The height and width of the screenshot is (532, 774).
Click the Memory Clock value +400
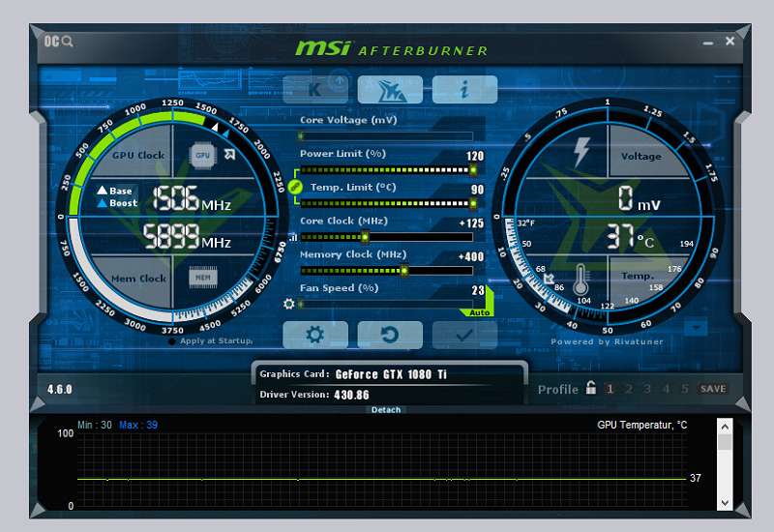(471, 256)
